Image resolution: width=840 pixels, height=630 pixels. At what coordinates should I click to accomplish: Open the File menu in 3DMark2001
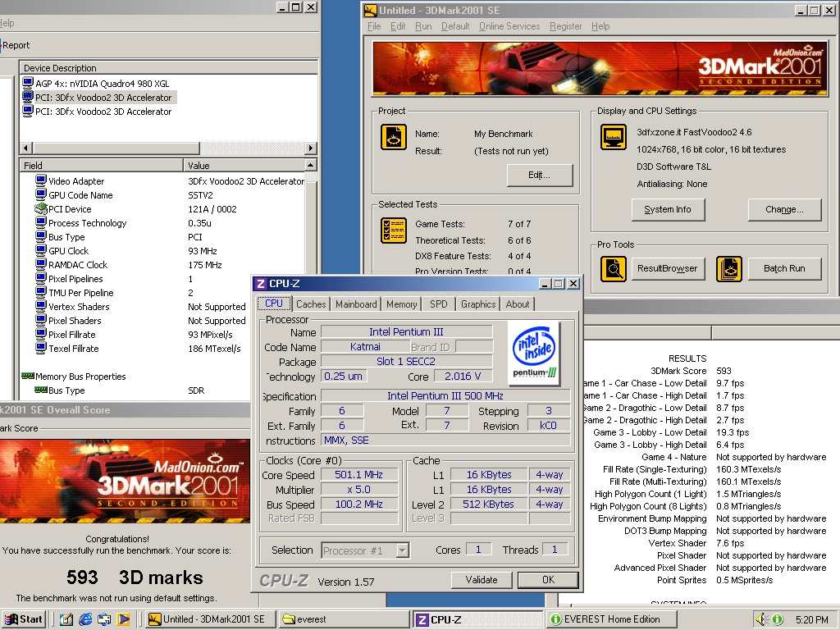374,26
